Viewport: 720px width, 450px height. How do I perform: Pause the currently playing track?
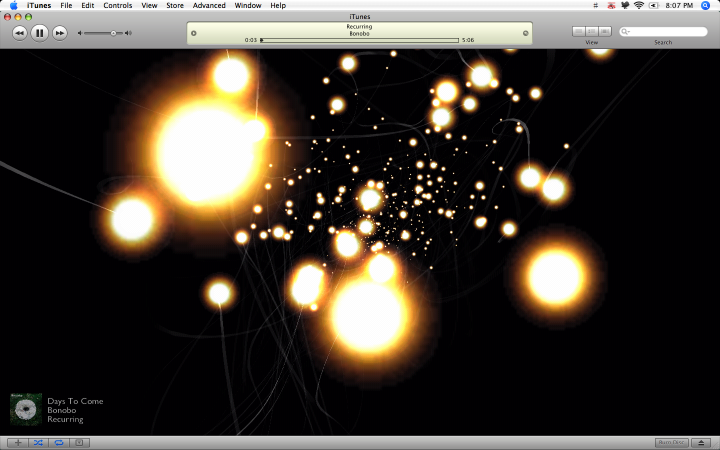tap(39, 33)
